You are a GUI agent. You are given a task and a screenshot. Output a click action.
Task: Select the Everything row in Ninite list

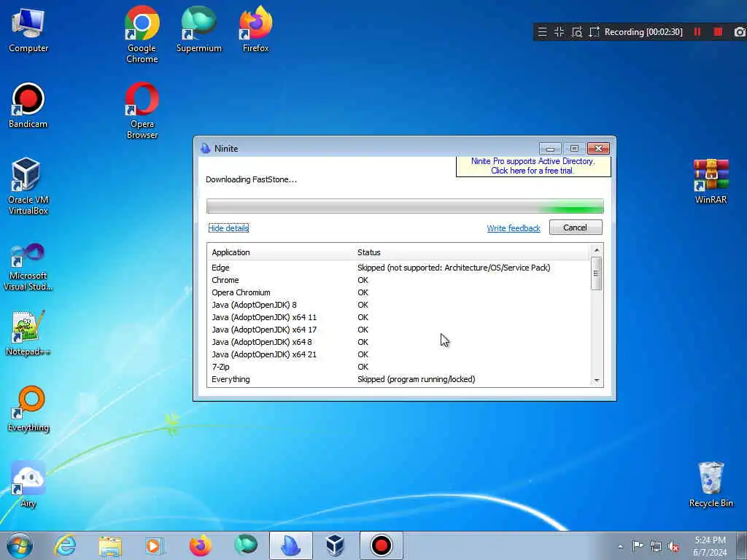pyautogui.click(x=399, y=379)
